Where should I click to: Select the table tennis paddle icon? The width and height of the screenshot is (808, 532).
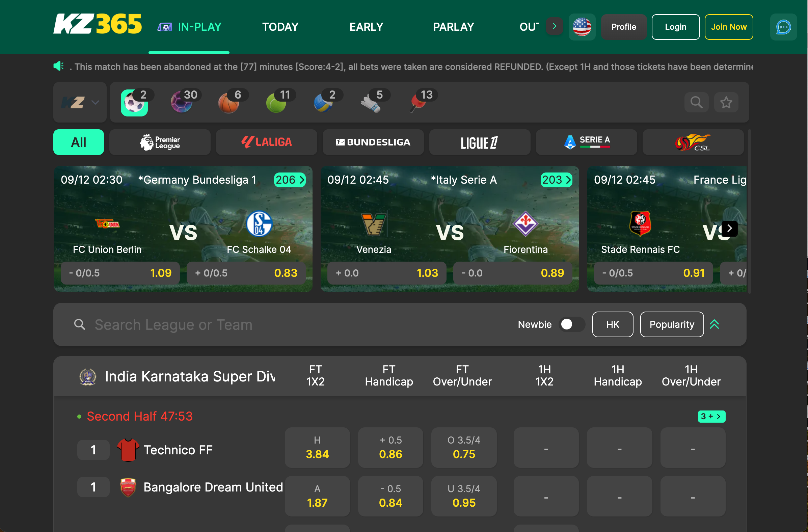pos(418,102)
